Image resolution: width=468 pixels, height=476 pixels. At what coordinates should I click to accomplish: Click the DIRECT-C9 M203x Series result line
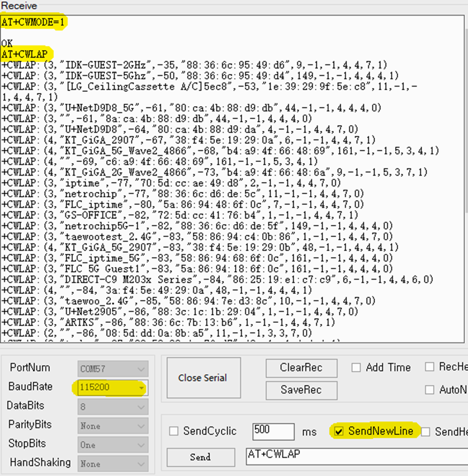[217, 279]
